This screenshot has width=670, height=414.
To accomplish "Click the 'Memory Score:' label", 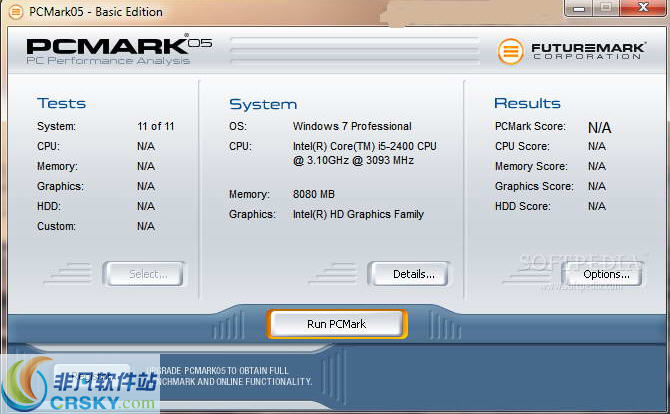I will tap(531, 166).
